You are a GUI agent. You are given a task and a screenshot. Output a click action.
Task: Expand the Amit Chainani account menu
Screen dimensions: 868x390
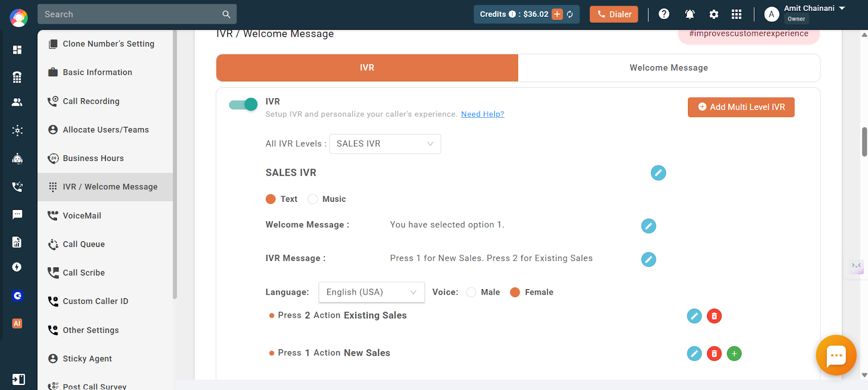(x=842, y=8)
